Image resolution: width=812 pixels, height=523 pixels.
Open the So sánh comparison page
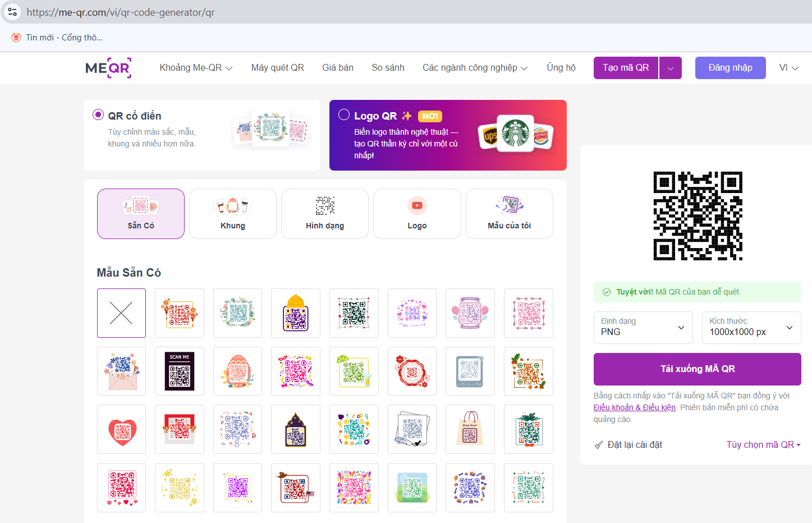pyautogui.click(x=388, y=68)
